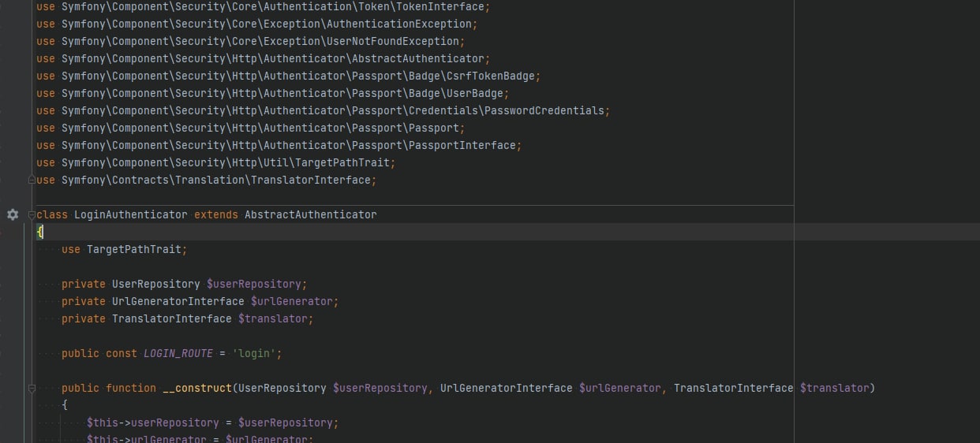Collapse the LoginAuthenticator class fold marker

point(32,214)
